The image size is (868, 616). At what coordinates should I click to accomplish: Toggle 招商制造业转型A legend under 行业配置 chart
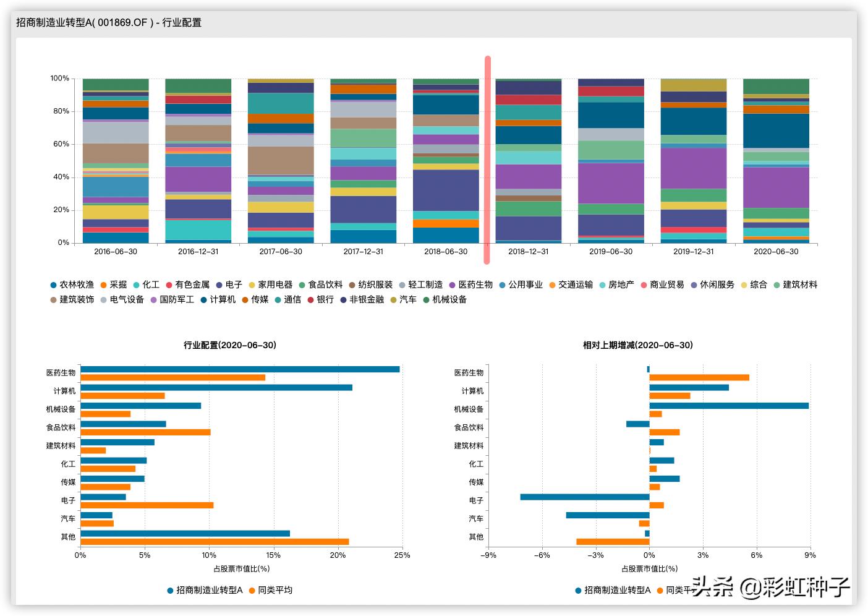tap(205, 590)
